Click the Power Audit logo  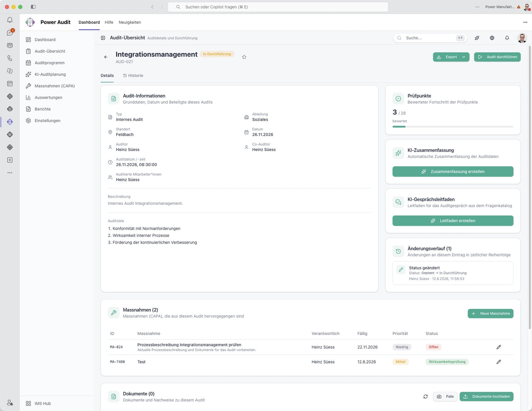pos(30,22)
